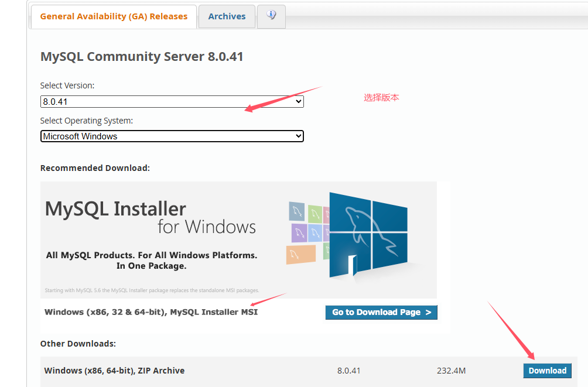588x387 pixels.
Task: Click the Windows dolphin logo graphic in banner
Action: 368,235
